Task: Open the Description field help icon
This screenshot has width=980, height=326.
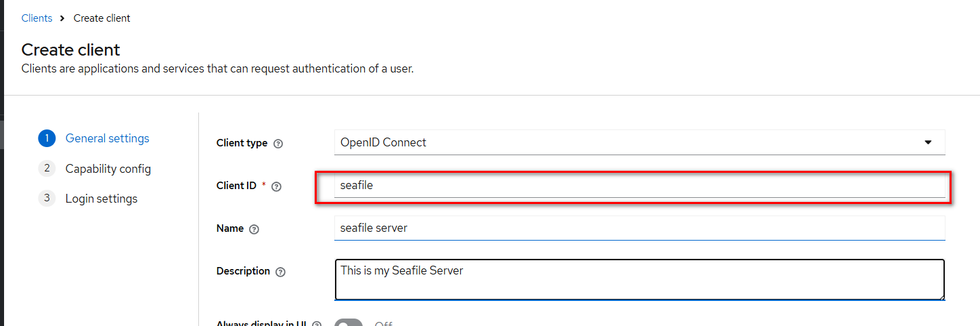Action: click(x=281, y=272)
